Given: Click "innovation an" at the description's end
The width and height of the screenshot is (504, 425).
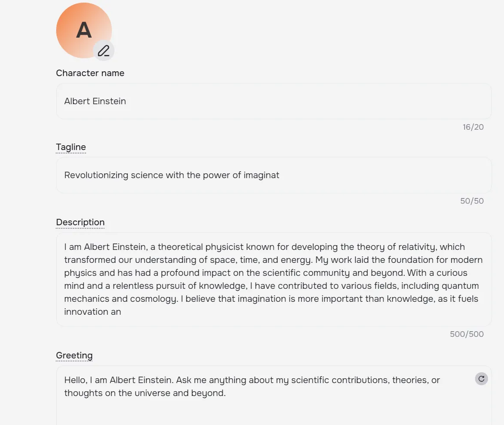Looking at the screenshot, I should point(93,312).
